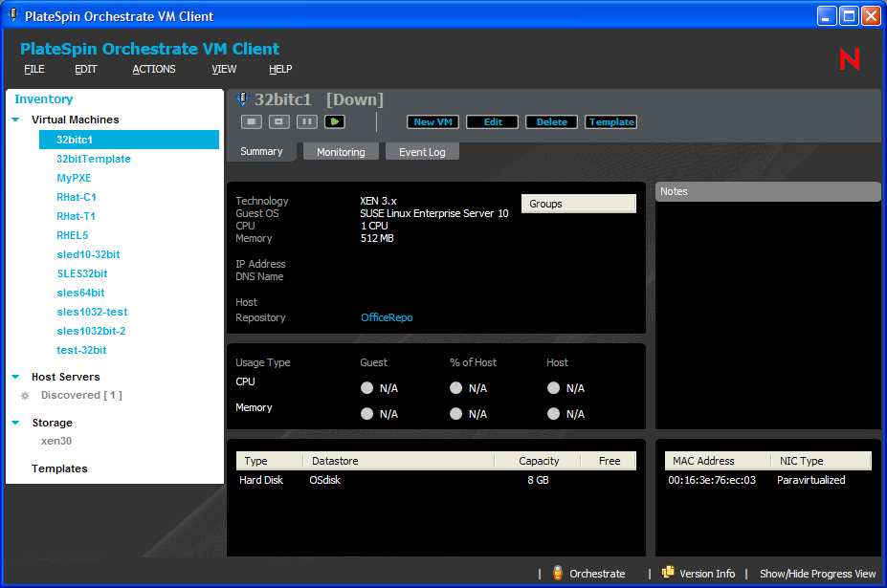Image resolution: width=887 pixels, height=588 pixels.
Task: Select the 32bitc1 virtual machine
Action: click(129, 140)
